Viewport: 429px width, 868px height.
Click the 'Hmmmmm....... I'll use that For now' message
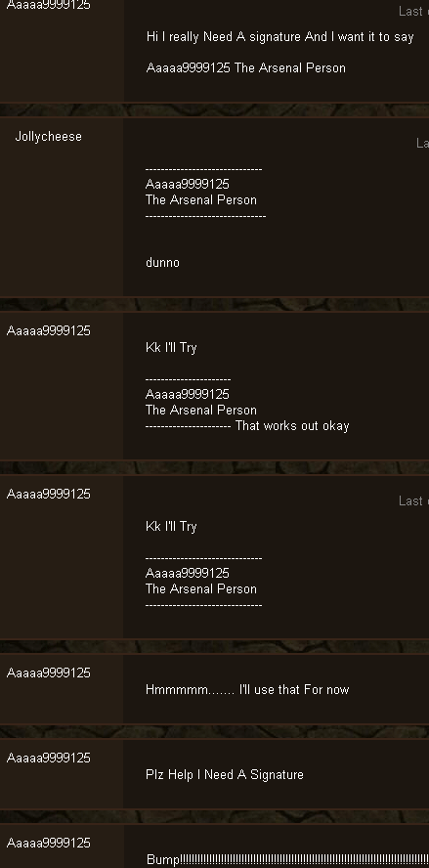click(x=247, y=689)
